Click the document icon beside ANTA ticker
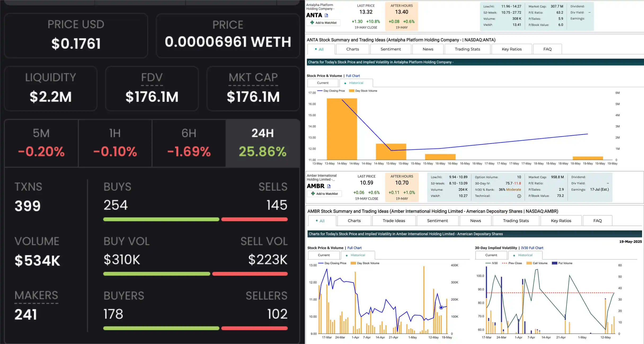Screen dimensions: 644x344 pos(326,15)
